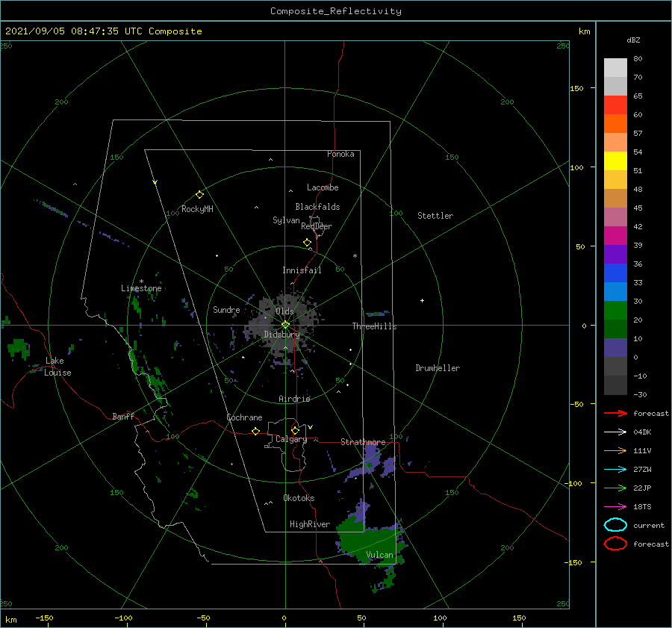Click the RedDeer city label
The image size is (672, 628).
(317, 226)
